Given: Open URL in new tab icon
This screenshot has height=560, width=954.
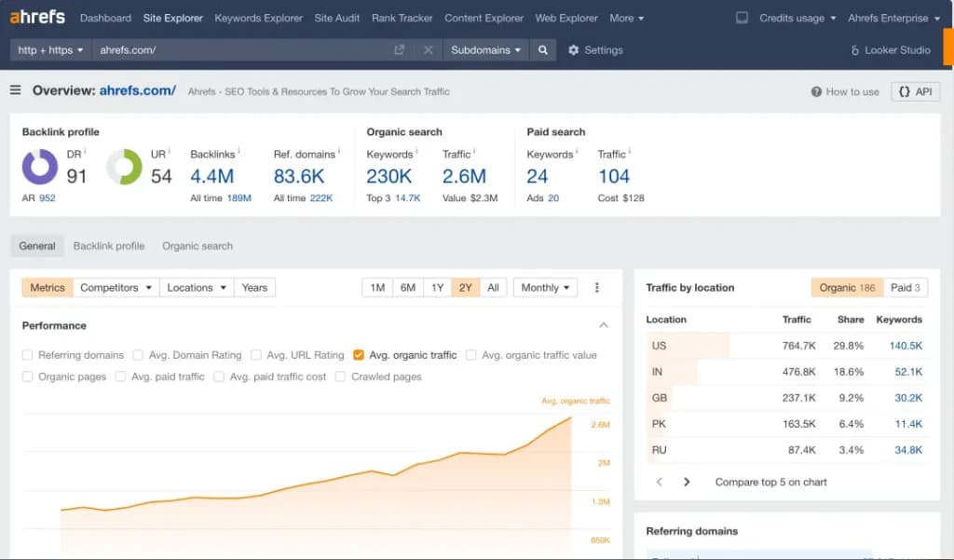Looking at the screenshot, I should pyautogui.click(x=399, y=50).
